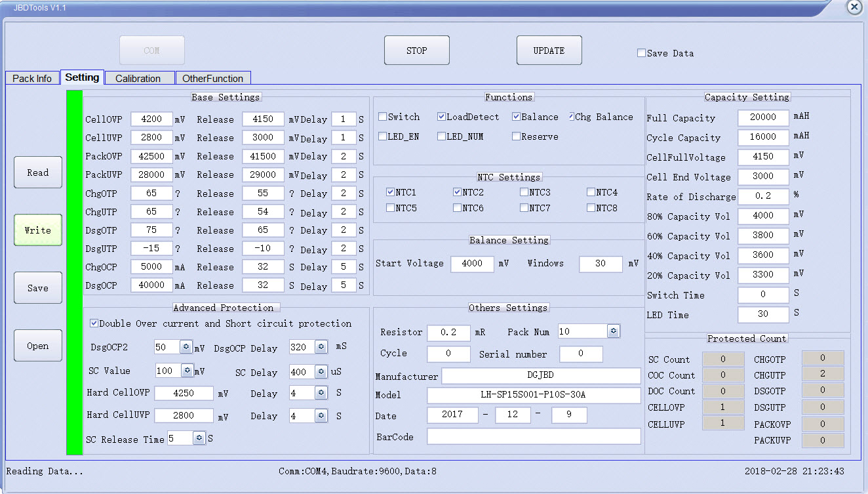The height and width of the screenshot is (494, 868).
Task: Open the DsgOCP2 dropdown
Action: click(x=186, y=348)
